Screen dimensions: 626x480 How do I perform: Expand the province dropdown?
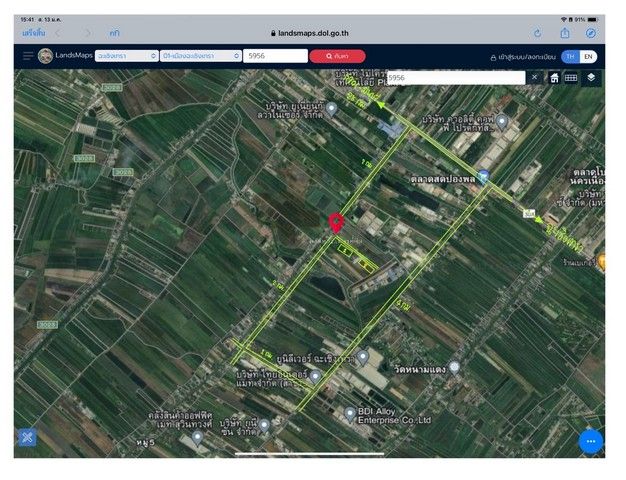(x=126, y=57)
